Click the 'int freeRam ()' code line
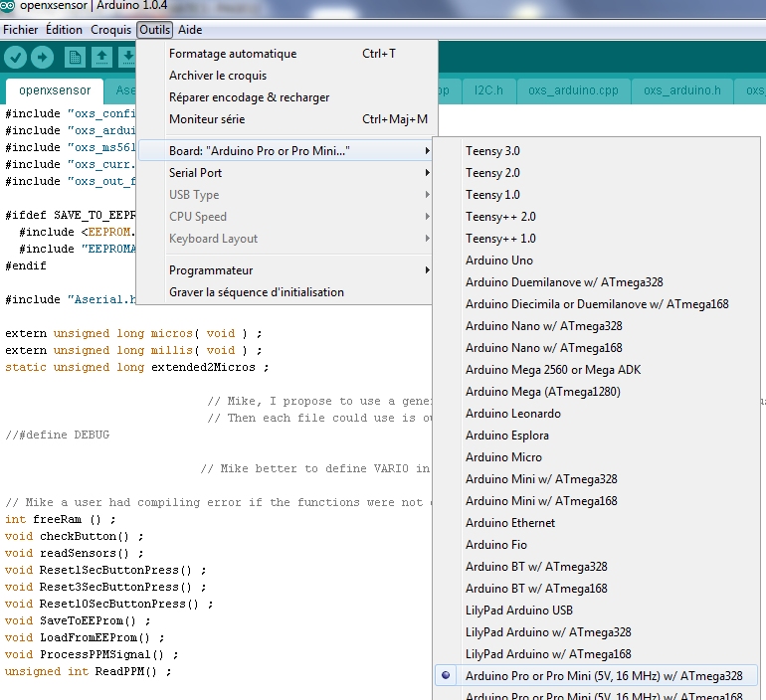This screenshot has width=766, height=700. pyautogui.click(x=61, y=519)
